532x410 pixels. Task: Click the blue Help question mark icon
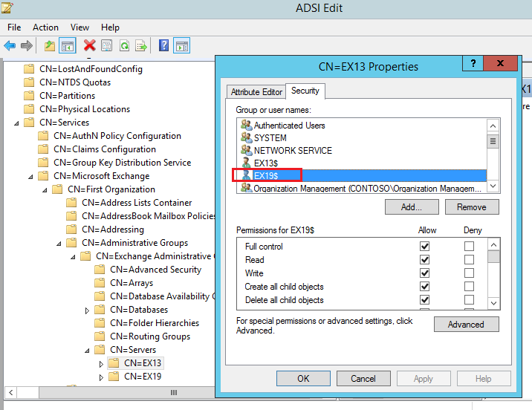[164, 45]
